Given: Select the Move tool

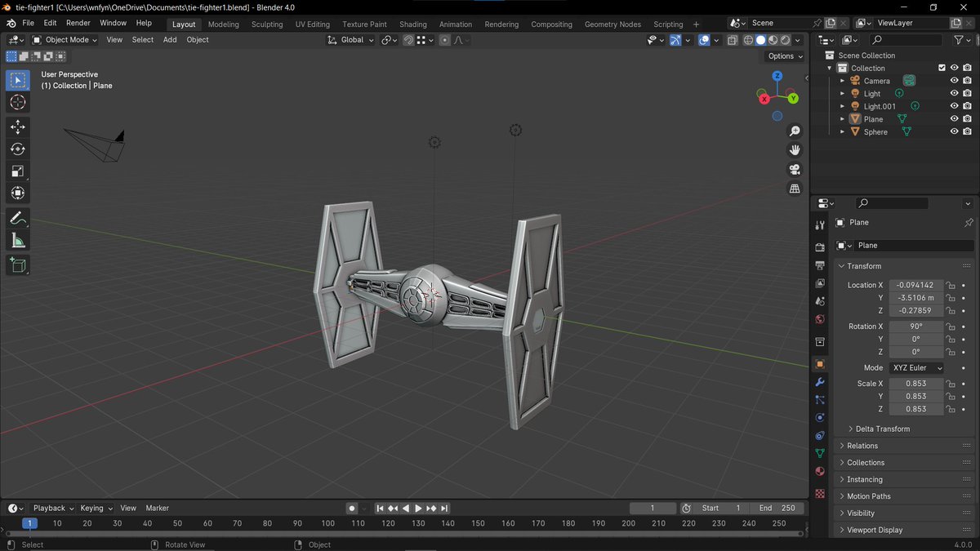Looking at the screenshot, I should coord(18,127).
